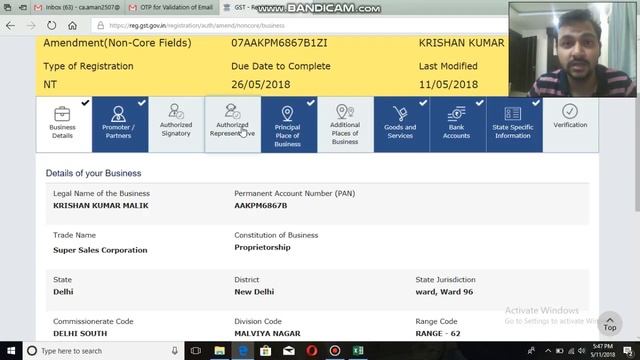The height and width of the screenshot is (360, 640).
Task: Click the Details of your Business heading
Action: pyautogui.click(x=93, y=173)
